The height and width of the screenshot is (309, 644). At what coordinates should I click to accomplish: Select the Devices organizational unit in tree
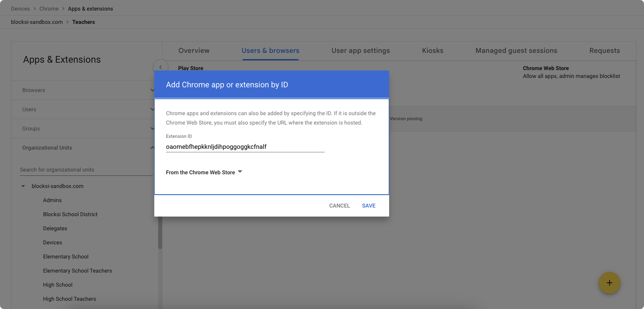click(52, 242)
